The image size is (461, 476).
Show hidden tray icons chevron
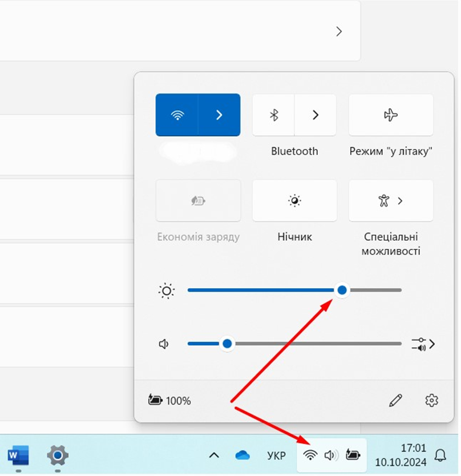214,455
